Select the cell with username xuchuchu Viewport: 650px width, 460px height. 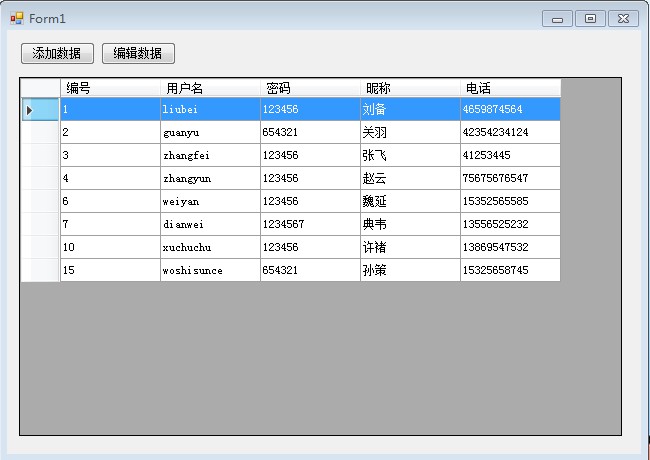tap(210, 247)
